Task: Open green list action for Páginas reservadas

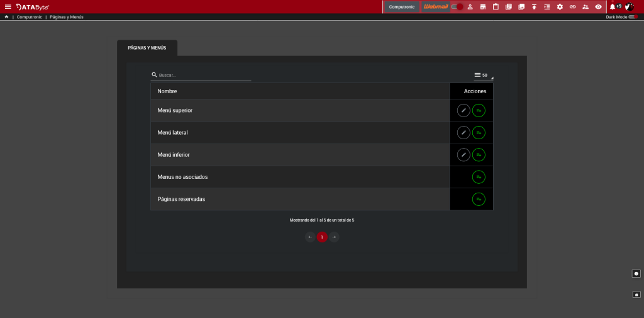Action: 479,199
